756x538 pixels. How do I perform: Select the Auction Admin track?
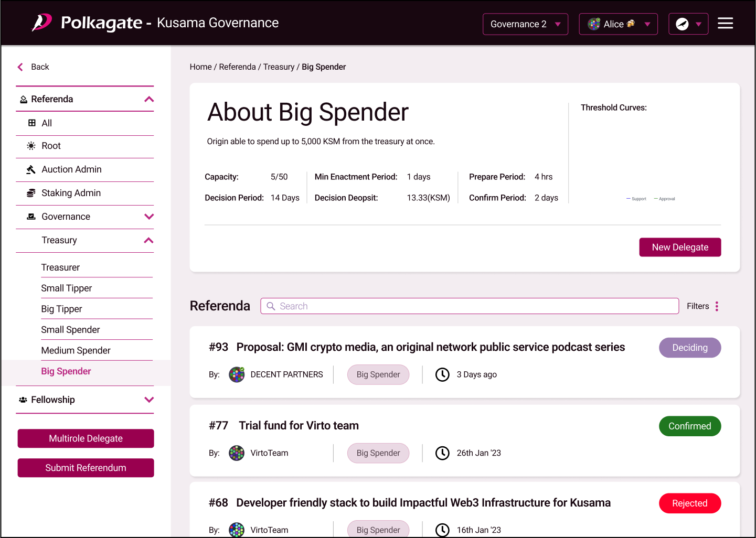(x=71, y=169)
